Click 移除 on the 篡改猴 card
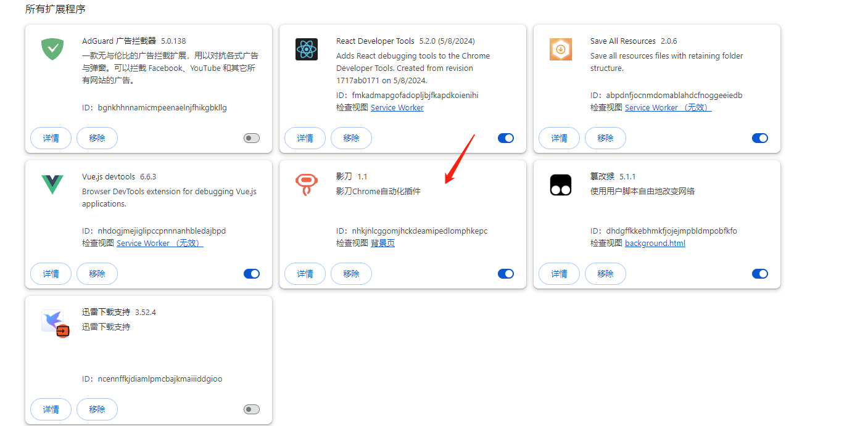Image resolution: width=868 pixels, height=426 pixels. tap(605, 274)
